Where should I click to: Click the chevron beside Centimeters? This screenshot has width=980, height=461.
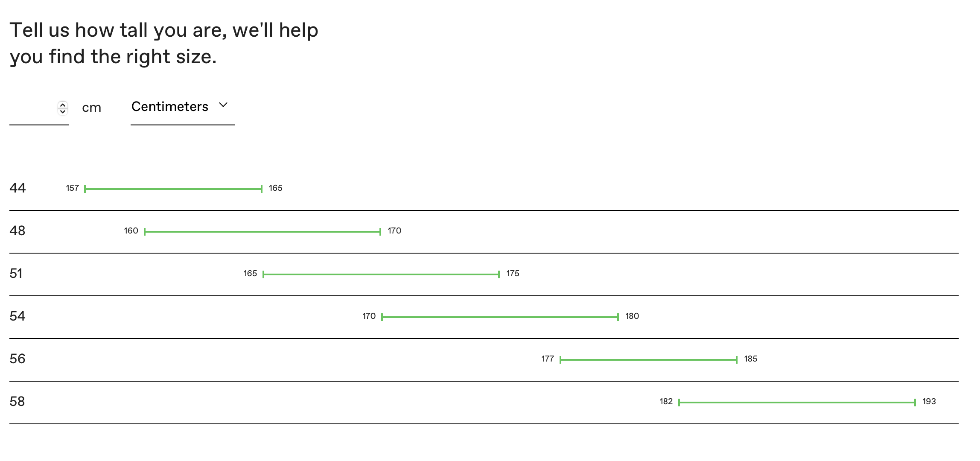[223, 105]
